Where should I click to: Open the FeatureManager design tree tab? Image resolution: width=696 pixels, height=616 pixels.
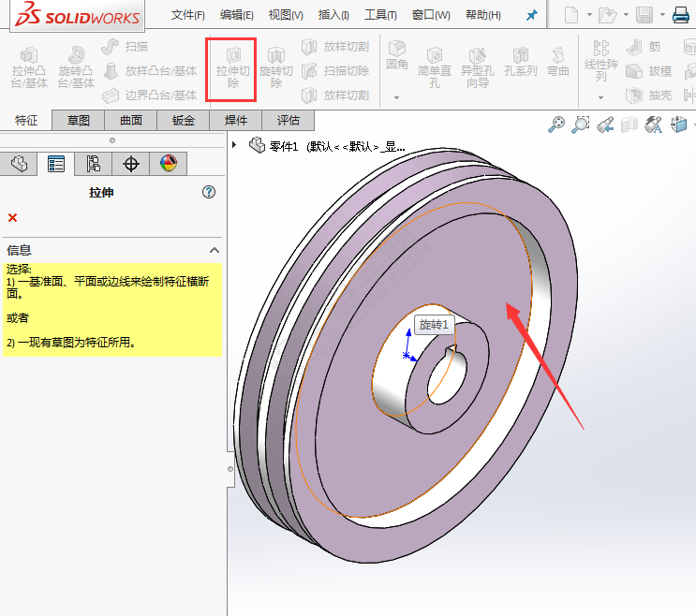point(19,164)
